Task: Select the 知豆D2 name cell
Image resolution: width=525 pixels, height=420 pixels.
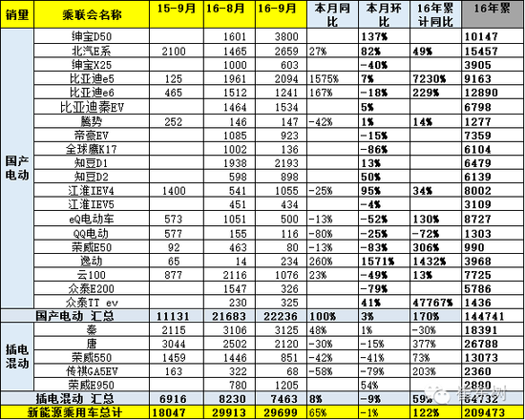Action: click(92, 177)
